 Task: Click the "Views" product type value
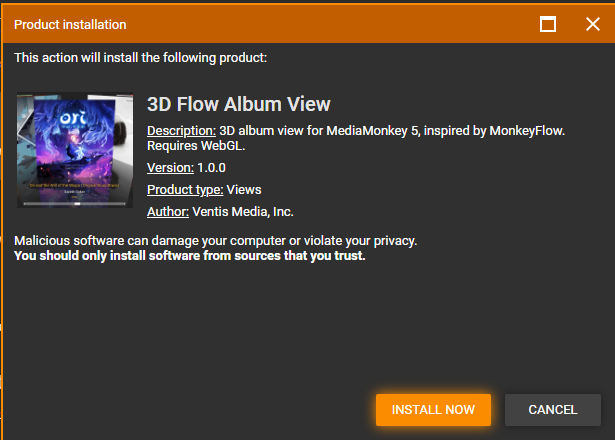click(x=245, y=189)
